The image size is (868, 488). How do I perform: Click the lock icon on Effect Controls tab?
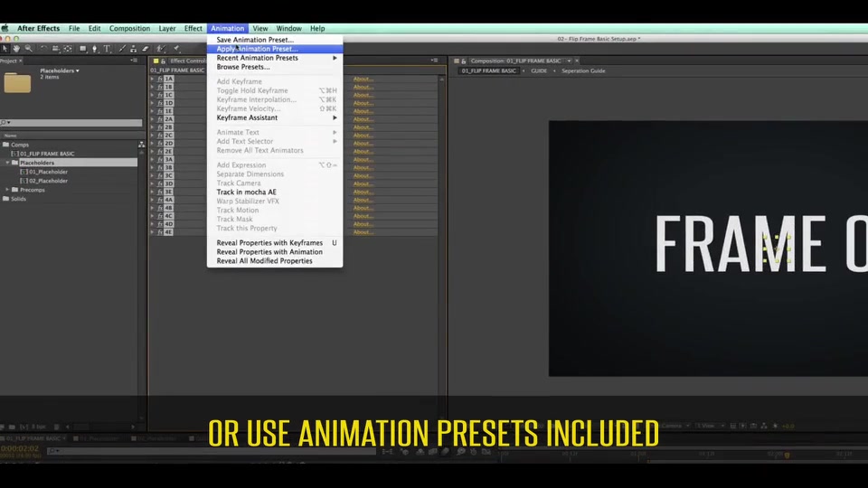click(x=164, y=61)
